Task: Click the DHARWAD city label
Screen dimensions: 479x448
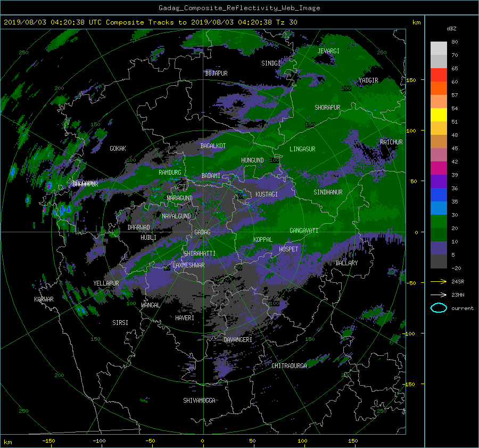Action: tap(139, 227)
